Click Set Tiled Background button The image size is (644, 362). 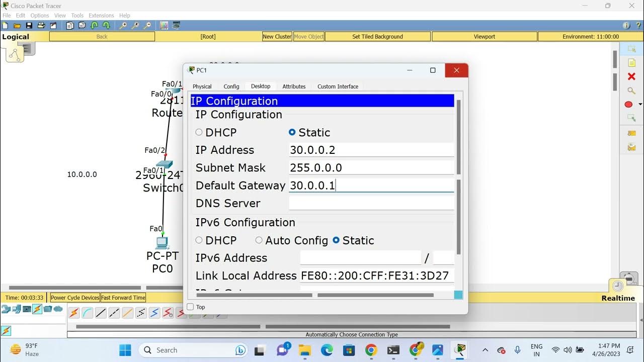click(x=378, y=37)
